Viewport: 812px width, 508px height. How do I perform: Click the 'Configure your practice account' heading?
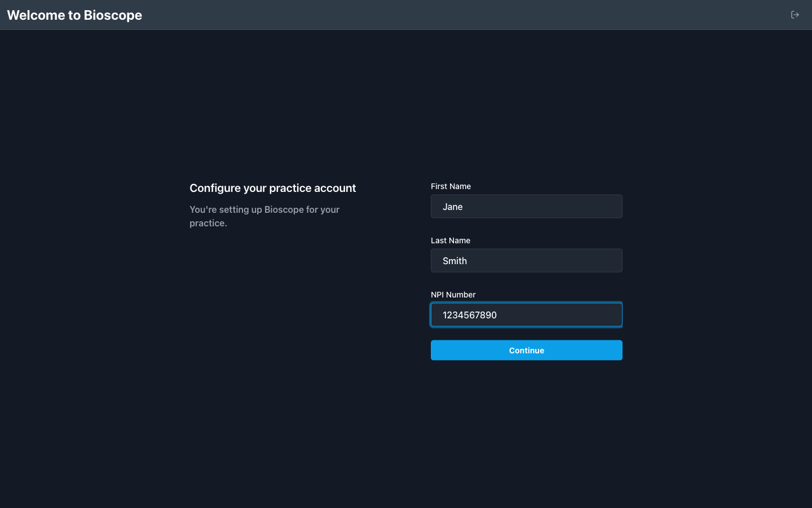273,188
